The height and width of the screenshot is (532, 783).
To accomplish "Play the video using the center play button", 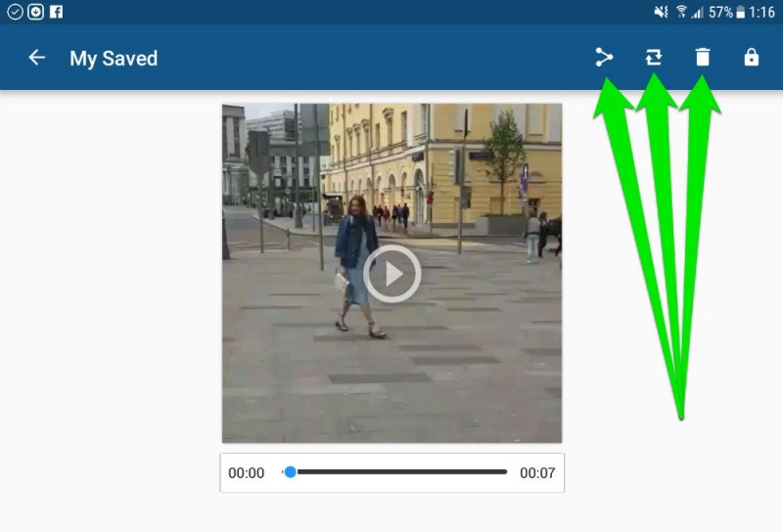I will tap(392, 274).
